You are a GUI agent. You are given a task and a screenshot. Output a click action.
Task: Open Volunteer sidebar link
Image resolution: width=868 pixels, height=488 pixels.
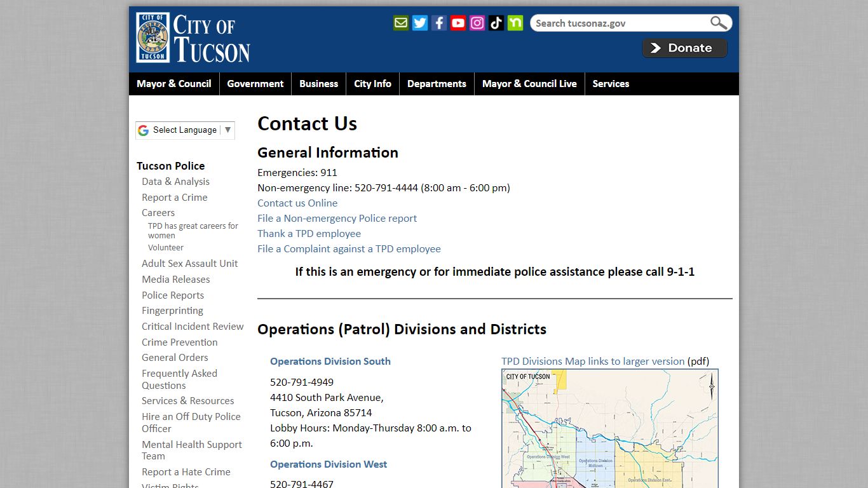tap(166, 248)
